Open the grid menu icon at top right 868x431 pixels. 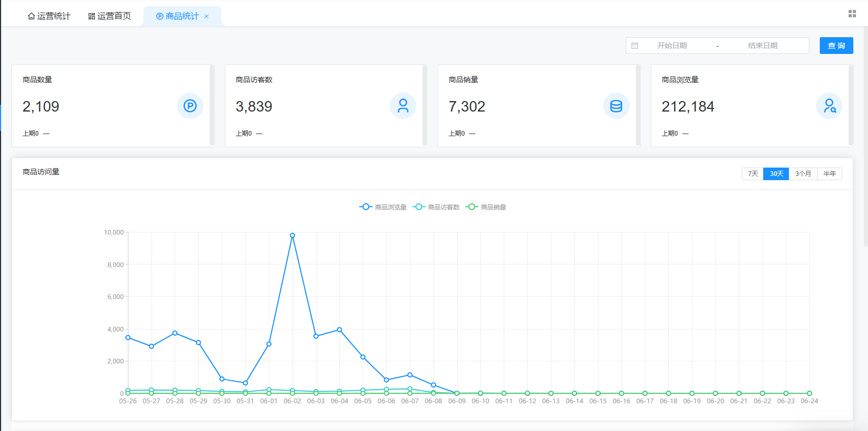(852, 14)
